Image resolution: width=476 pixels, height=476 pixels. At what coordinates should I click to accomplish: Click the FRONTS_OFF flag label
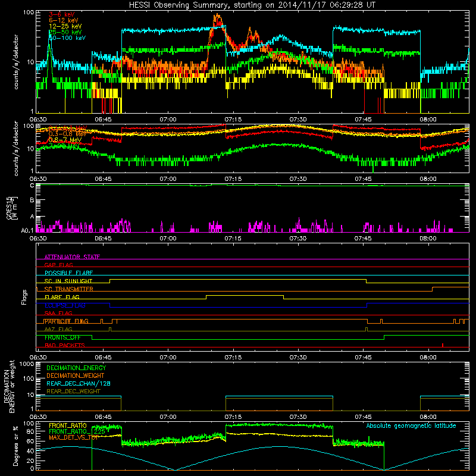(x=62, y=337)
